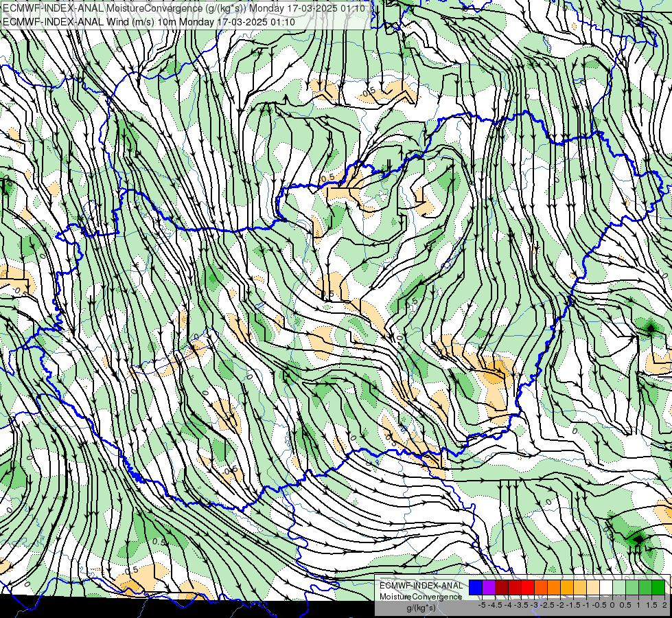
Task: Click the dark maroon swatch between -4.5 and -4
Action: [x=502, y=587]
